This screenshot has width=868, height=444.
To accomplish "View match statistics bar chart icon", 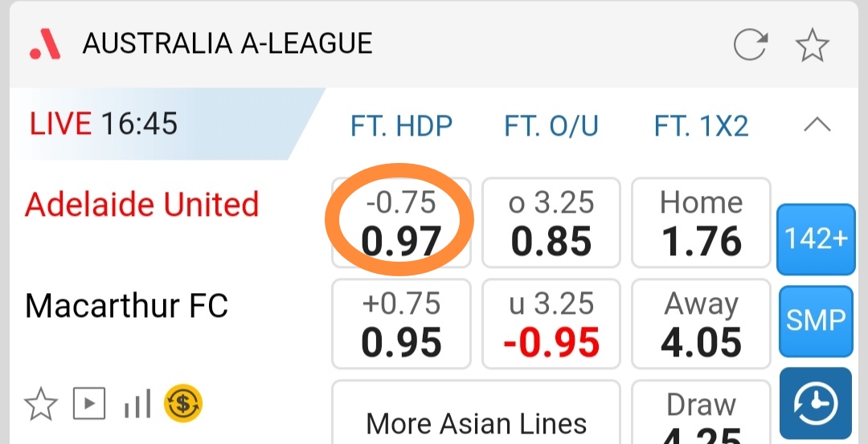I will (x=137, y=405).
